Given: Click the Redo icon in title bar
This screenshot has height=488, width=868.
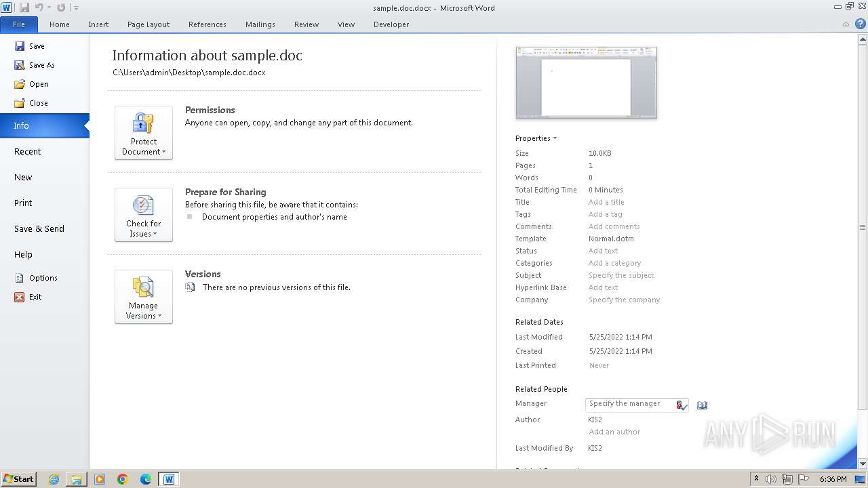Looking at the screenshot, I should coord(61,7).
